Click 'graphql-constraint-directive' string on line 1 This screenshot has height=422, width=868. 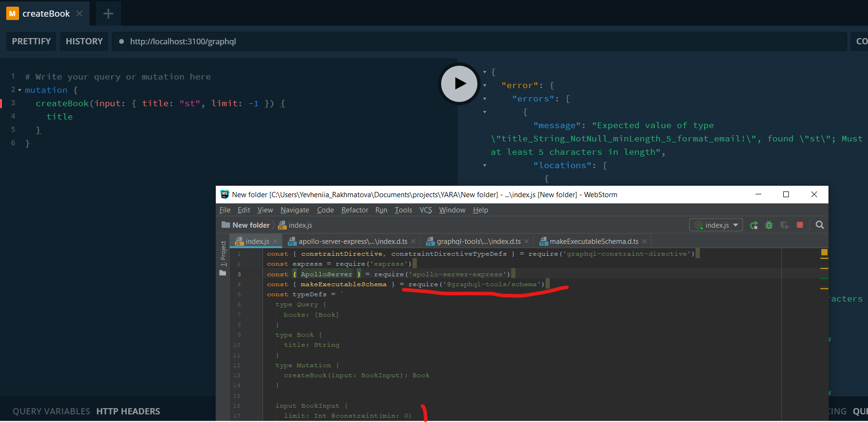click(x=626, y=254)
